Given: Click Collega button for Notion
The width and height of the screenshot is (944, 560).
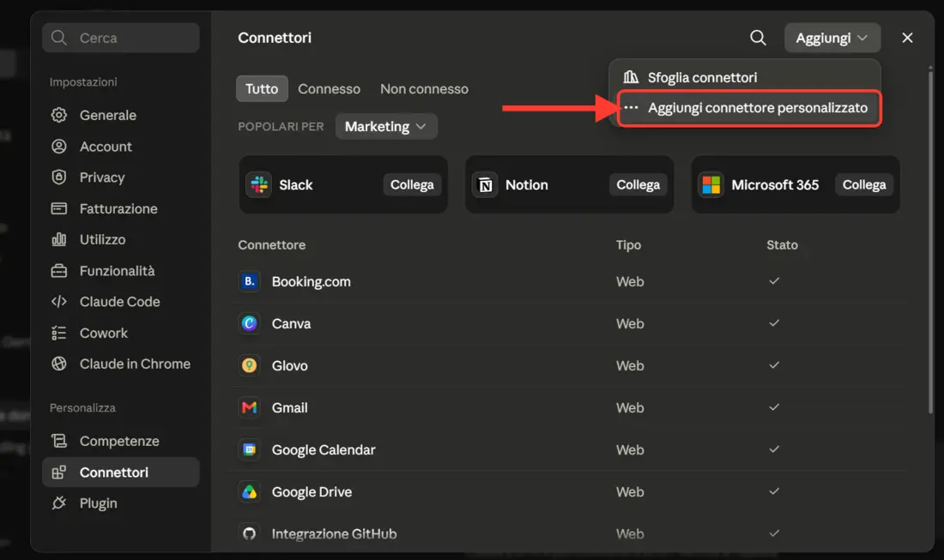Looking at the screenshot, I should pos(638,184).
